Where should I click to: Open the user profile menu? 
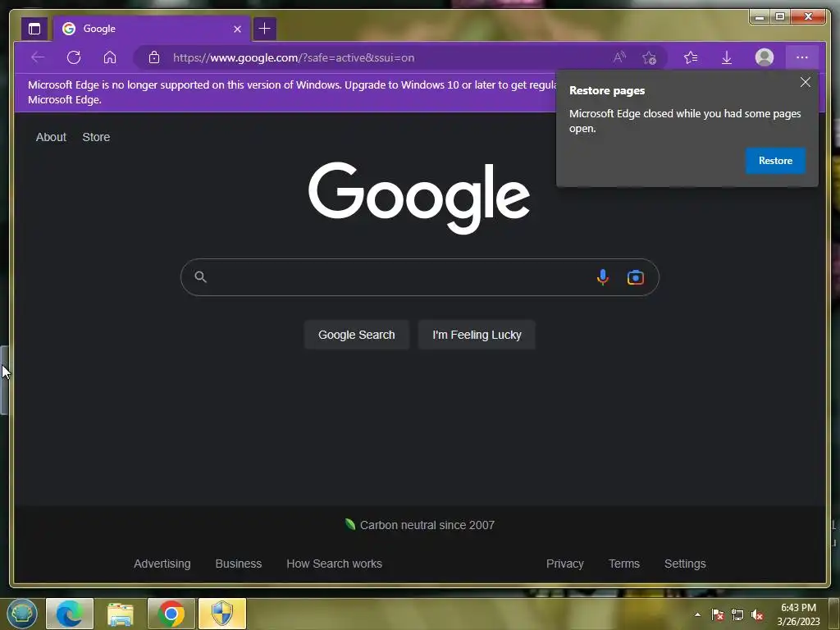(x=765, y=57)
